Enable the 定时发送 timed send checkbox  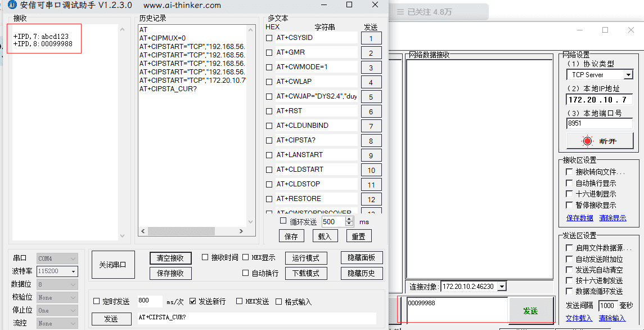pos(97,302)
